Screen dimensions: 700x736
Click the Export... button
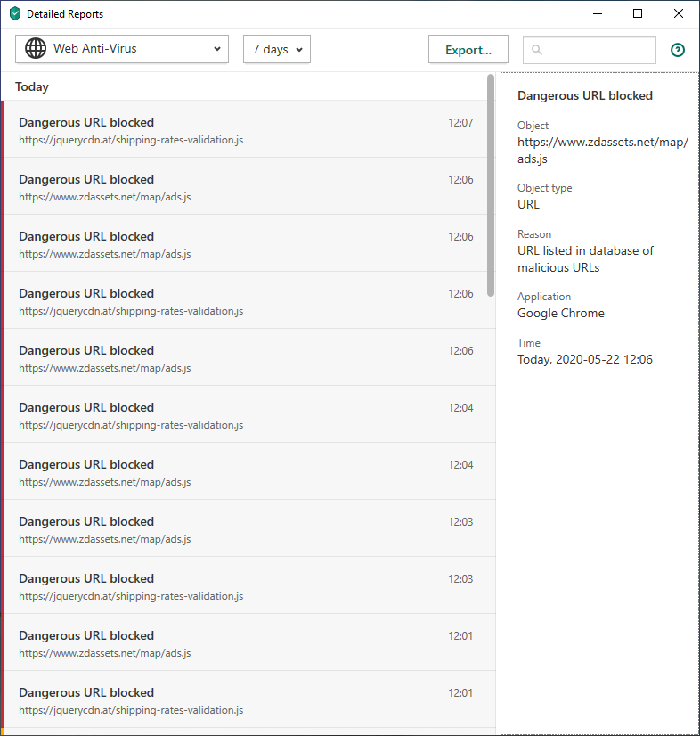[468, 50]
